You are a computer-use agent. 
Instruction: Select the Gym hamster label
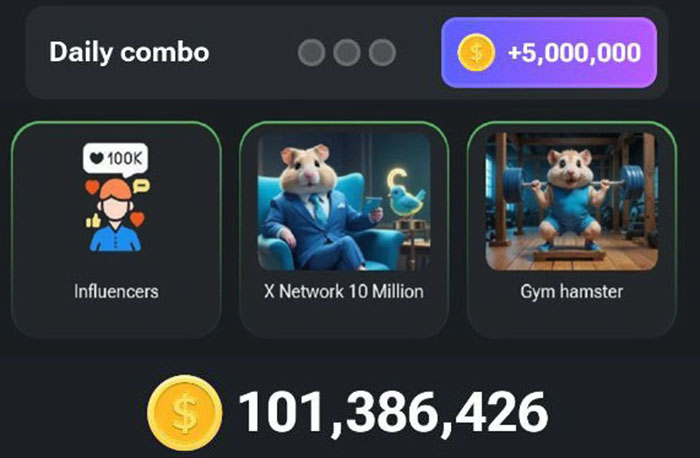(571, 291)
